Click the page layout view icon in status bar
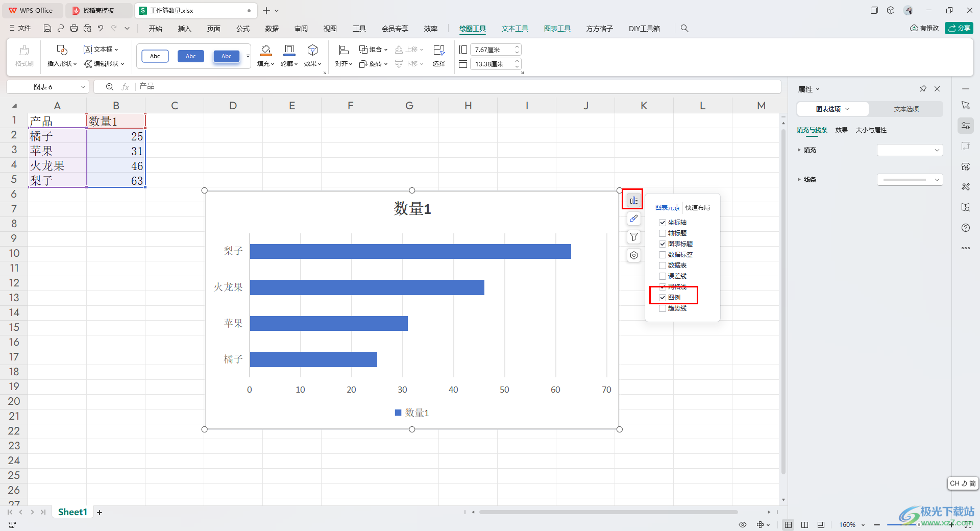980x531 pixels. 805,525
